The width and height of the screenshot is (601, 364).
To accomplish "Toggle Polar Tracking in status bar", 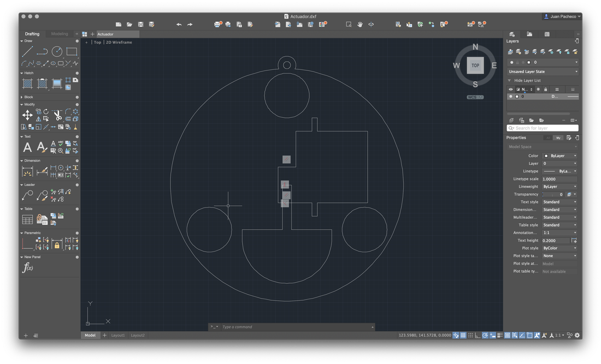I will click(x=485, y=335).
